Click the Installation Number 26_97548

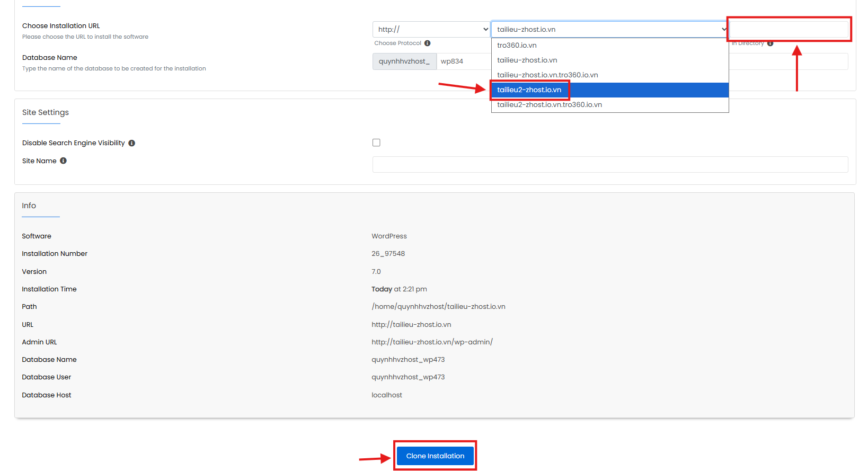point(388,253)
